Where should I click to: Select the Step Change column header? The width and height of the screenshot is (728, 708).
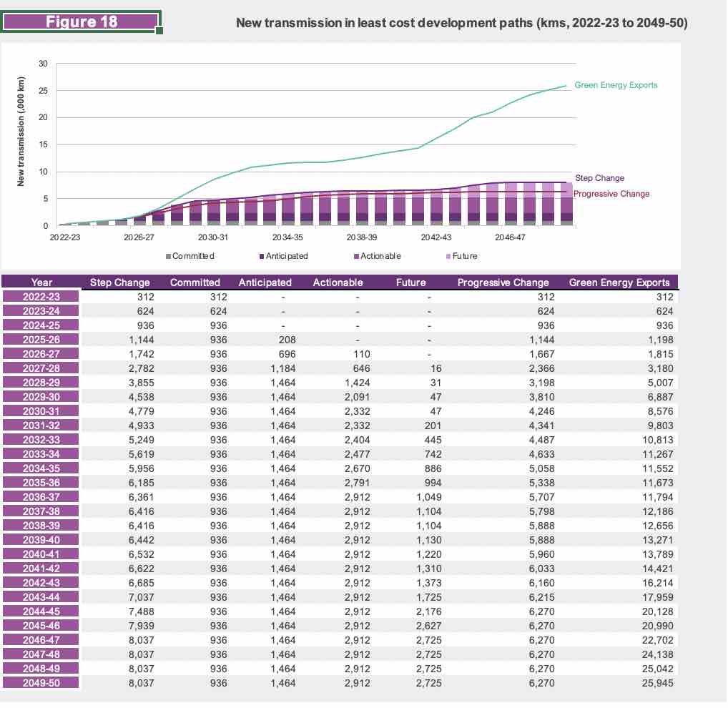(x=120, y=282)
